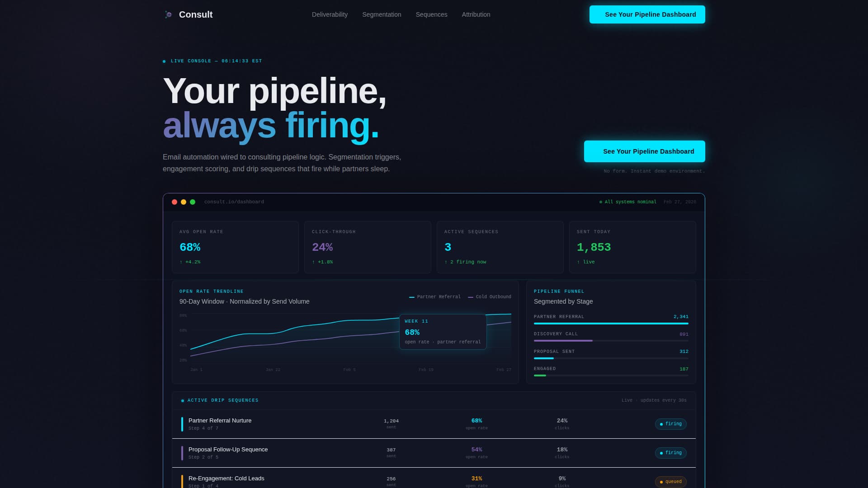This screenshot has width=868, height=488.
Task: Click the 54% open rate value
Action: coord(476,450)
